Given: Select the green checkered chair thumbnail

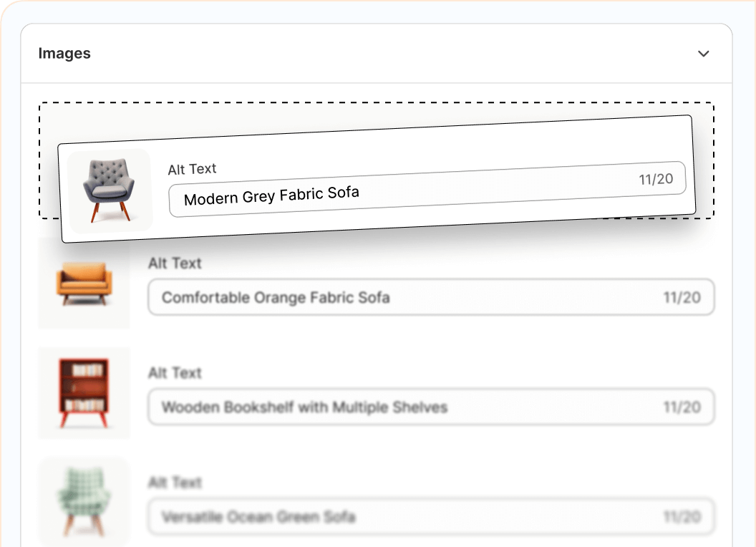Looking at the screenshot, I should [84, 502].
